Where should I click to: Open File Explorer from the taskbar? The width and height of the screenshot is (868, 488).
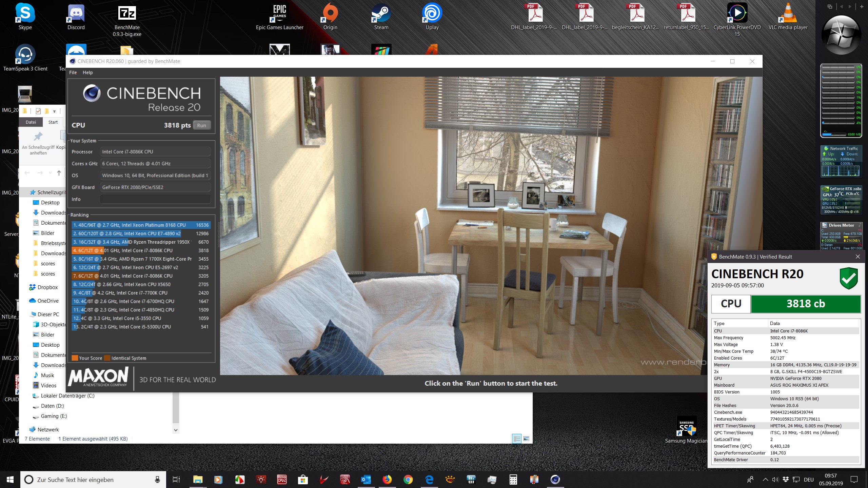click(x=198, y=480)
